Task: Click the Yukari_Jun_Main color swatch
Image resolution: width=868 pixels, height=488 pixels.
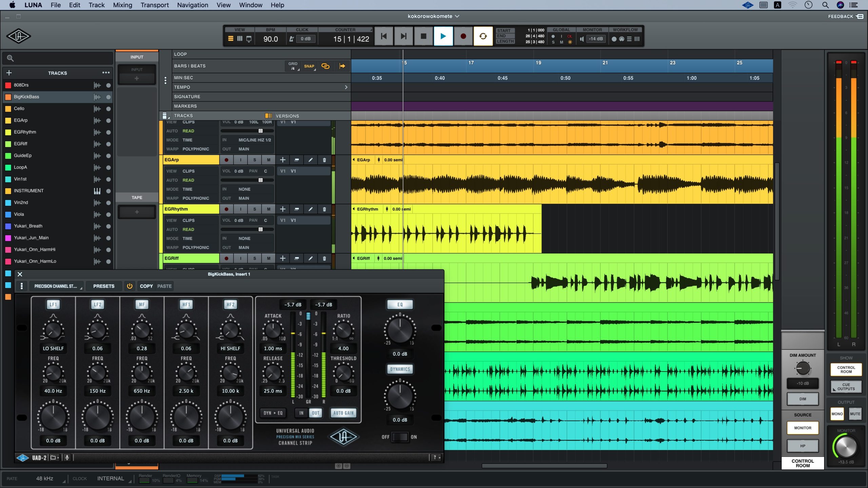Action: pyautogui.click(x=8, y=238)
